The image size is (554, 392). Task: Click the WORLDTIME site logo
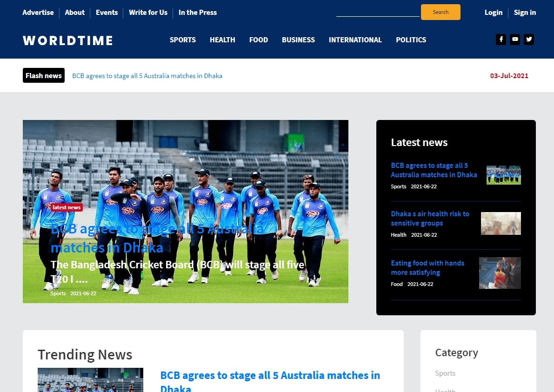[x=67, y=40]
